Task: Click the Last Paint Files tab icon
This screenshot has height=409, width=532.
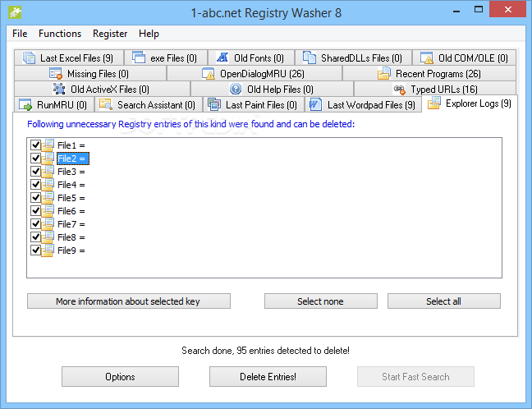Action: coord(214,104)
